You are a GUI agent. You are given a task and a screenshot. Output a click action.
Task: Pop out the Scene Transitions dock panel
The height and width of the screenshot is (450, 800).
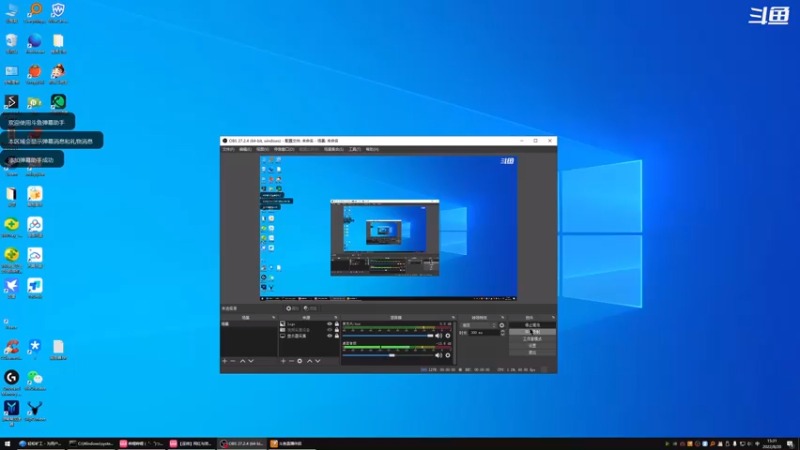pos(503,317)
